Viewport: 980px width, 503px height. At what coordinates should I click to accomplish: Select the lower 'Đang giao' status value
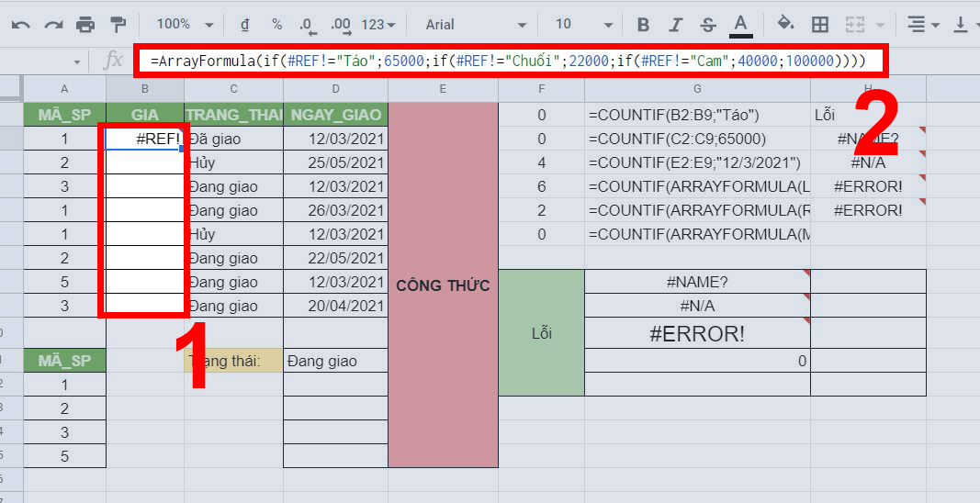coord(335,361)
